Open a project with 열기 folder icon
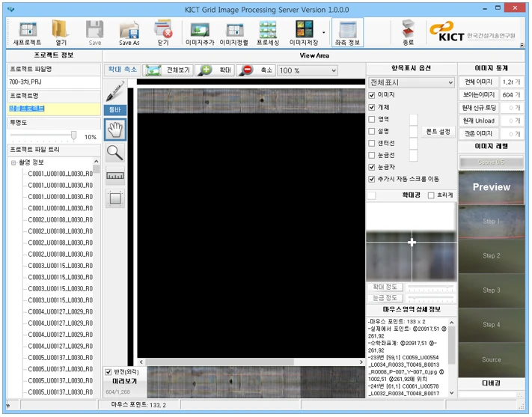 [x=61, y=33]
